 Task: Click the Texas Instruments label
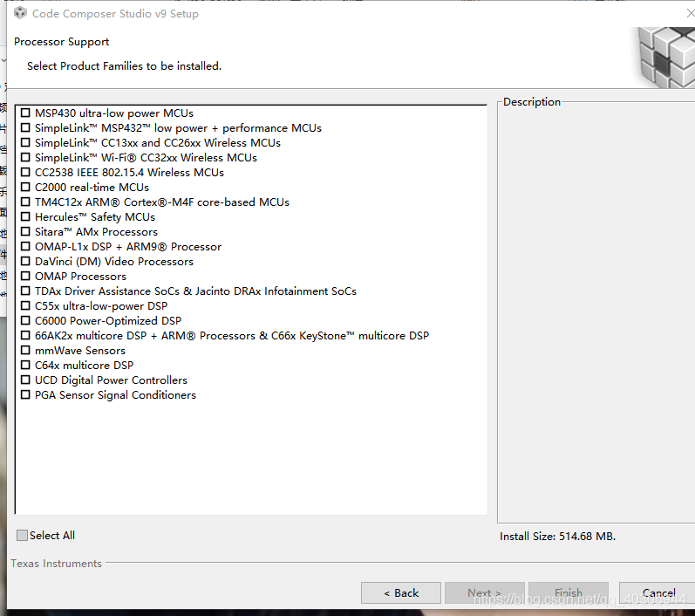coord(57,564)
